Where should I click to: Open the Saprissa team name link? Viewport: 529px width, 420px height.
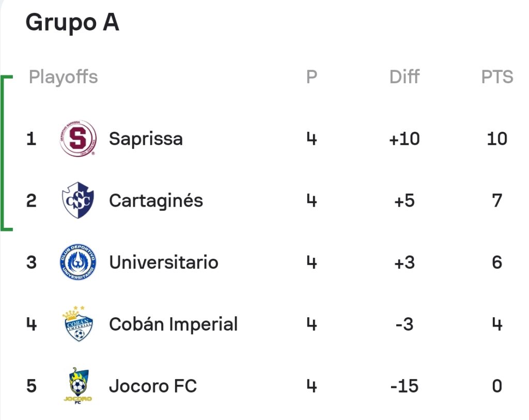coord(146,139)
